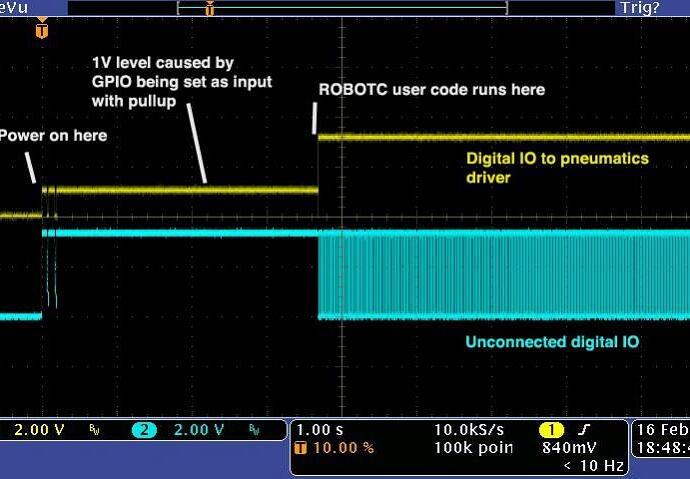Click the bandwidth limit icon beside channel 1
This screenshot has height=479, width=690.
pos(94,430)
